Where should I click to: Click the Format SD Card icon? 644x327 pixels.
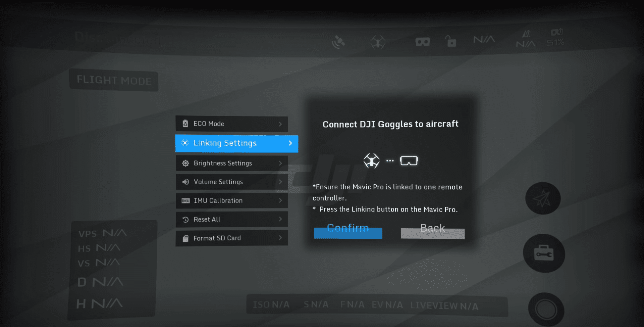tap(185, 238)
